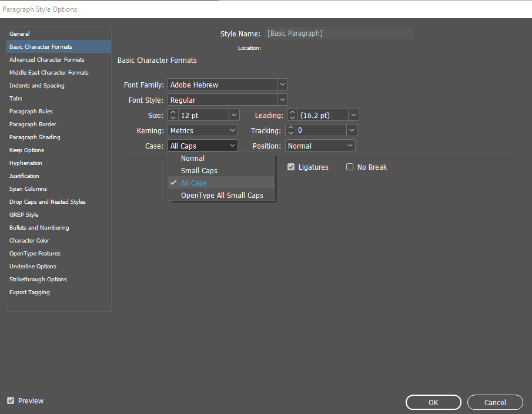Decrease font Size with down arrow

pyautogui.click(x=173, y=118)
